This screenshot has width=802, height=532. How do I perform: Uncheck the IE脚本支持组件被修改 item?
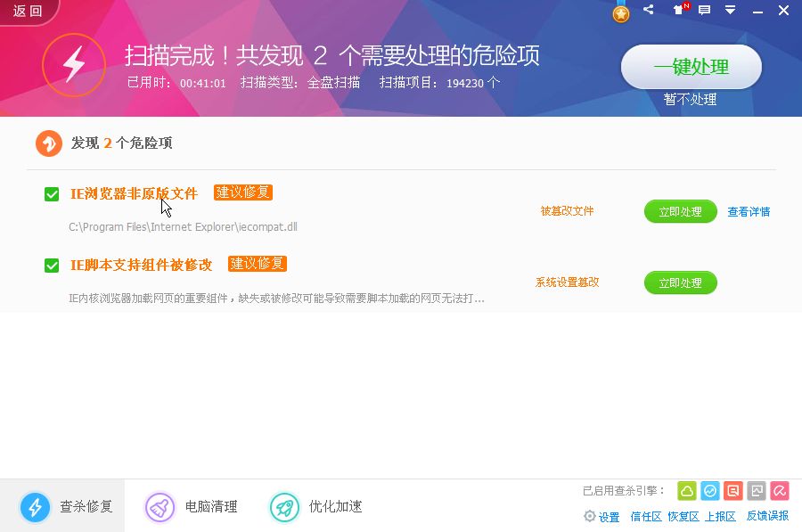(51, 265)
